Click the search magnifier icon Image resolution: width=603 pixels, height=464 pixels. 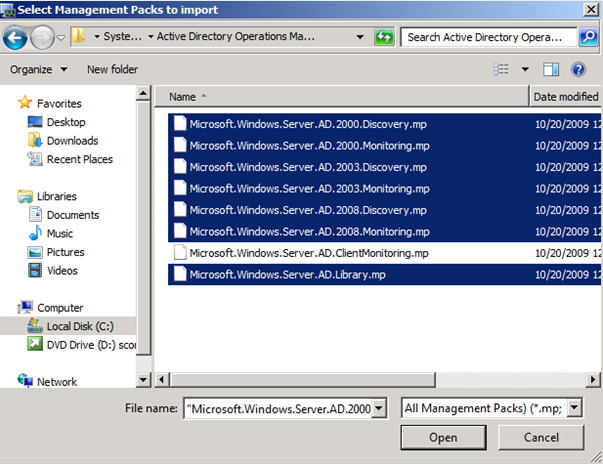coord(588,37)
